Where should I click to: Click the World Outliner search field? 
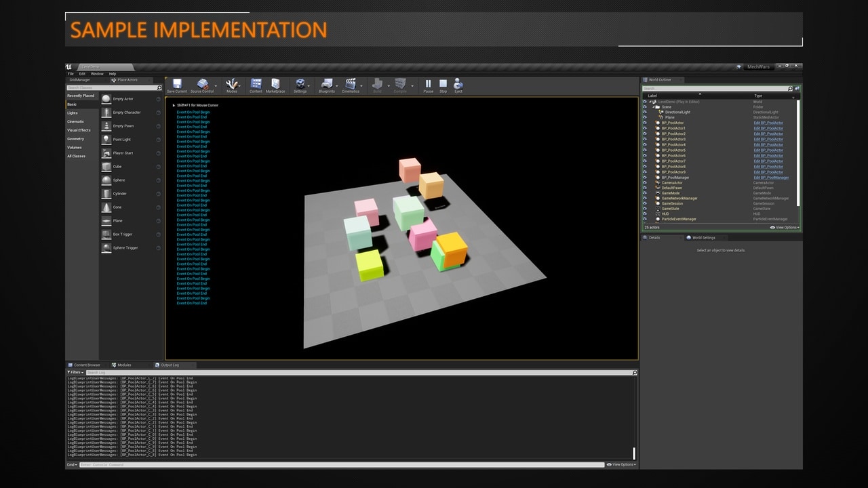714,89
